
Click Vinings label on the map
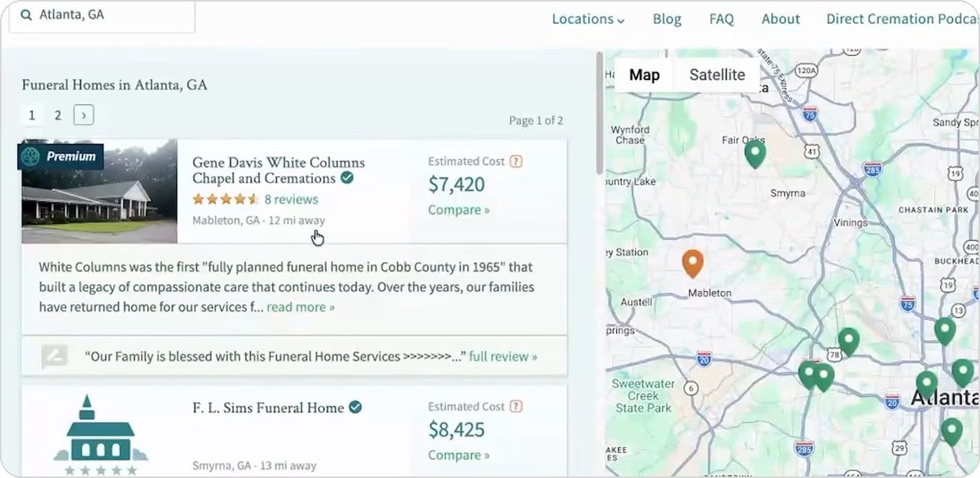pyautogui.click(x=849, y=222)
